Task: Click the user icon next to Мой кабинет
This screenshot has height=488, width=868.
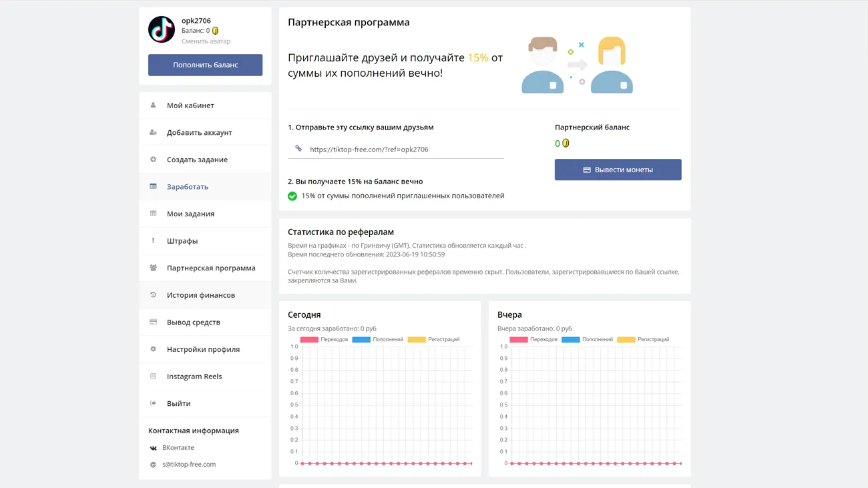Action: 153,105
